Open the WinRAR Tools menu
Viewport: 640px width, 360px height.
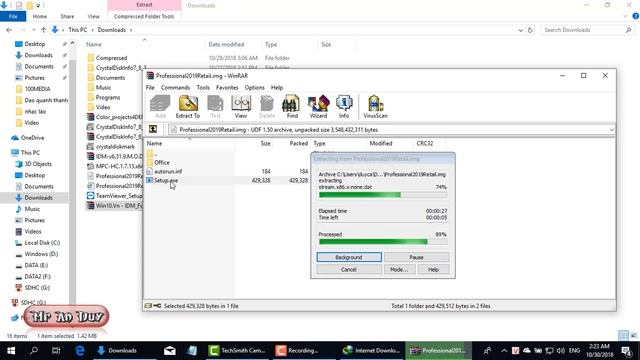(x=203, y=87)
